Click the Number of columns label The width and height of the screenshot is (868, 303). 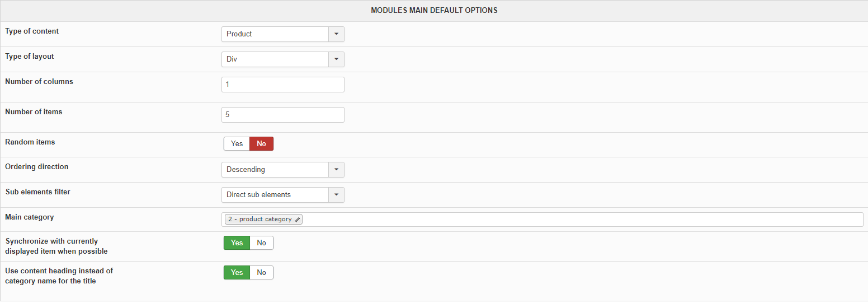click(39, 82)
